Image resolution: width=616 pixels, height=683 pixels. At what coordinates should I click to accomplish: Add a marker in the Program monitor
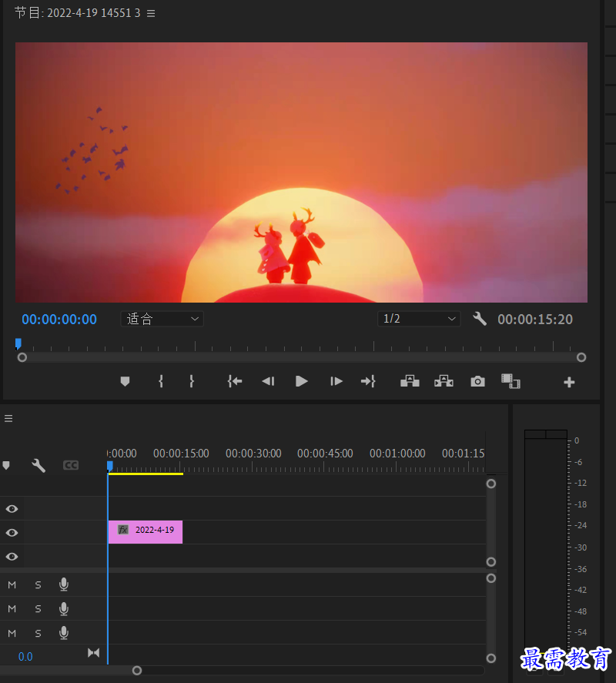pyautogui.click(x=125, y=382)
